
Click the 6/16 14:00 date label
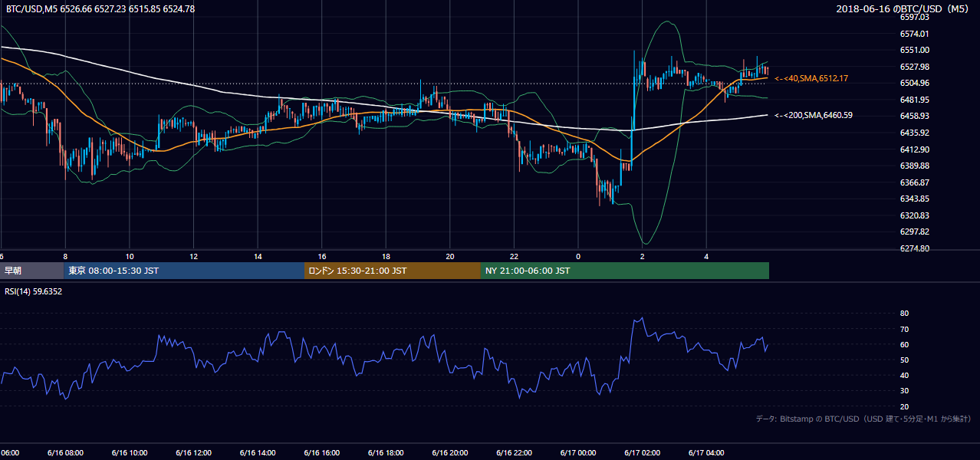pyautogui.click(x=257, y=453)
